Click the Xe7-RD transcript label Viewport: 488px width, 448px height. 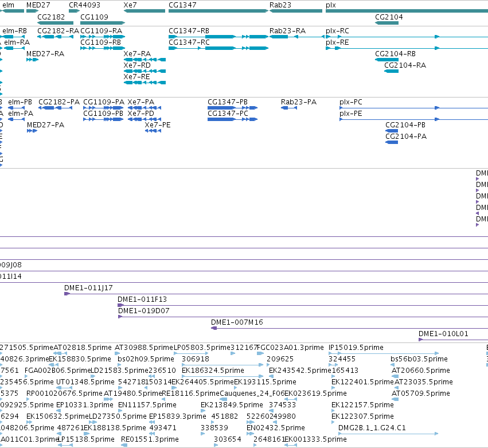137,65
